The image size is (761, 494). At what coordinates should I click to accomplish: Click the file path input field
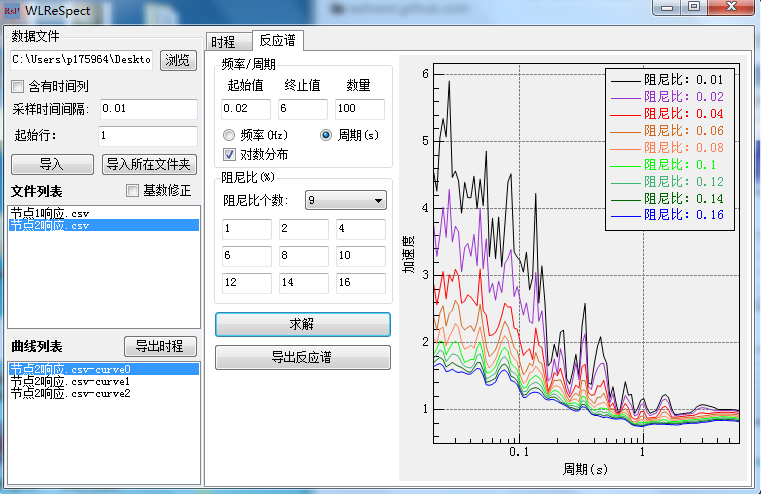pyautogui.click(x=82, y=60)
